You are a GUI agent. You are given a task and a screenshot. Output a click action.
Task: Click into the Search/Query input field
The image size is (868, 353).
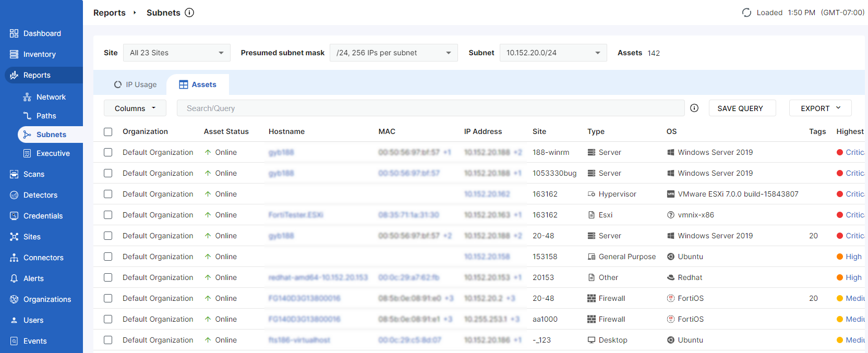(x=430, y=108)
